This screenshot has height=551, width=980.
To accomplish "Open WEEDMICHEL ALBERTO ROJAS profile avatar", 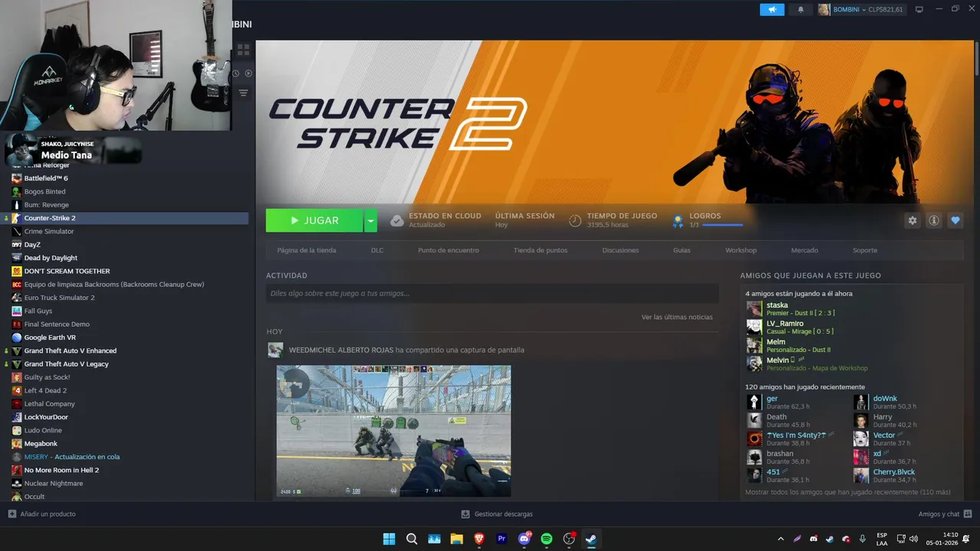I will pyautogui.click(x=276, y=350).
